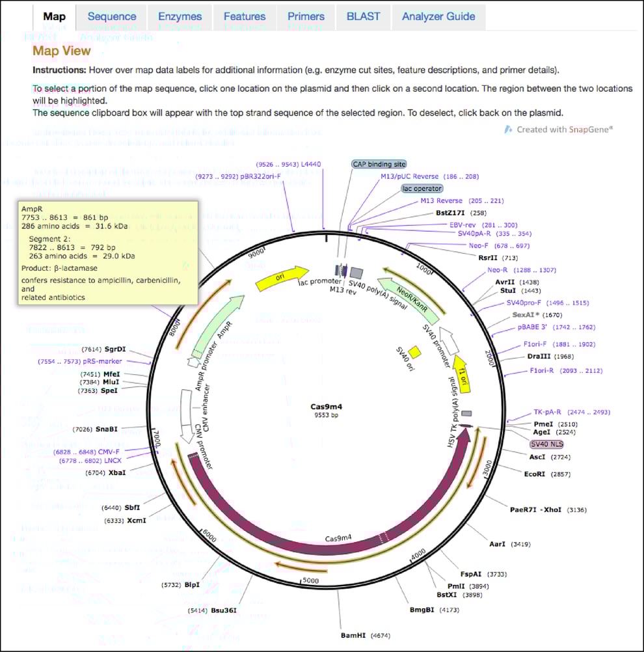Viewport: 644px width, 652px height.
Task: Click the EcoRI (2857) cut site label
Action: 547,474
